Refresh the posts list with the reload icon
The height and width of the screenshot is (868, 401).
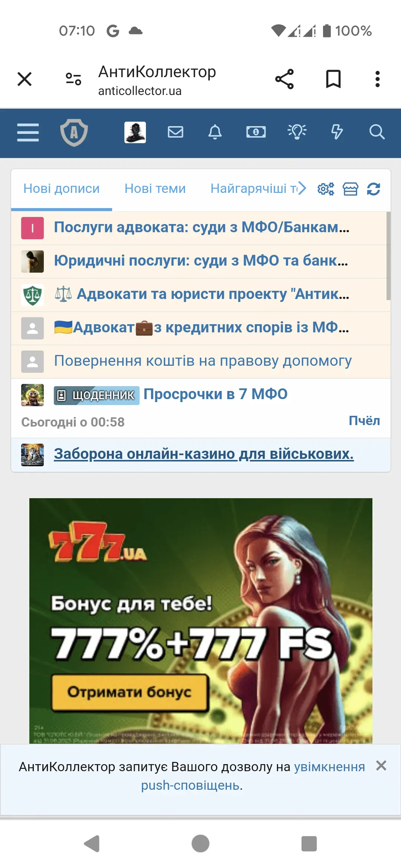[374, 189]
